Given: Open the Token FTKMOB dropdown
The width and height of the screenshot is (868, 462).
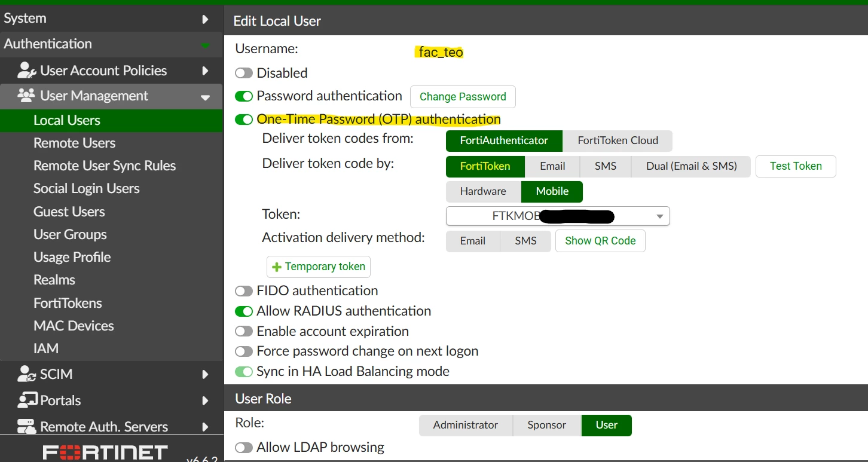Looking at the screenshot, I should point(558,216).
